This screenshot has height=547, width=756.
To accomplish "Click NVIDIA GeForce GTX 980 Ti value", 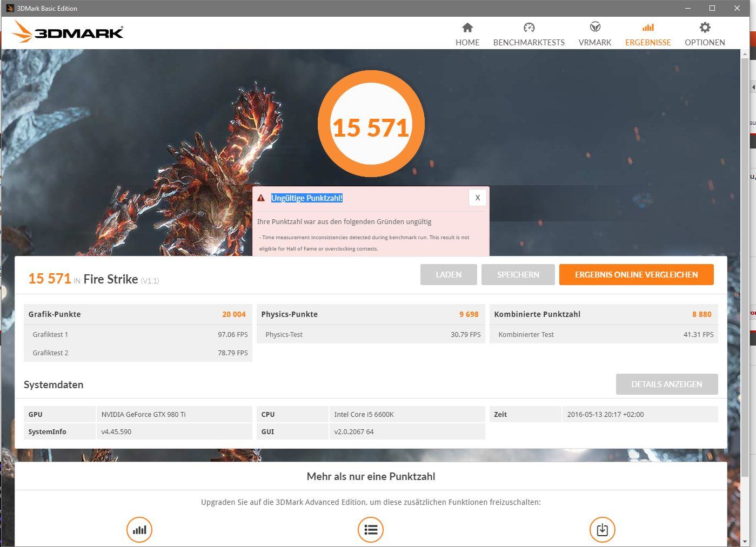I will (x=143, y=414).
